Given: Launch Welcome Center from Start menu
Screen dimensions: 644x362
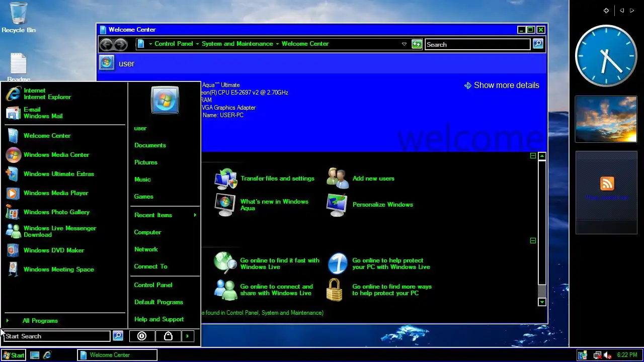Looking at the screenshot, I should point(63,136).
